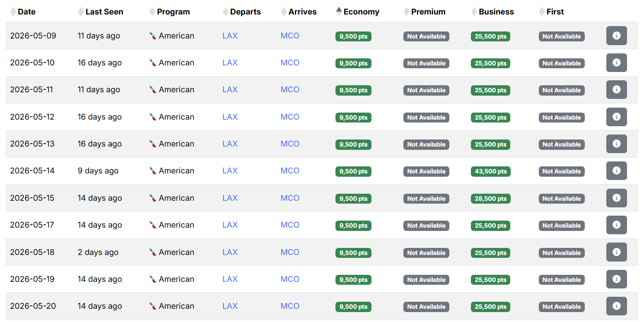Open LAX link in 2026-05-10 row

click(x=230, y=63)
